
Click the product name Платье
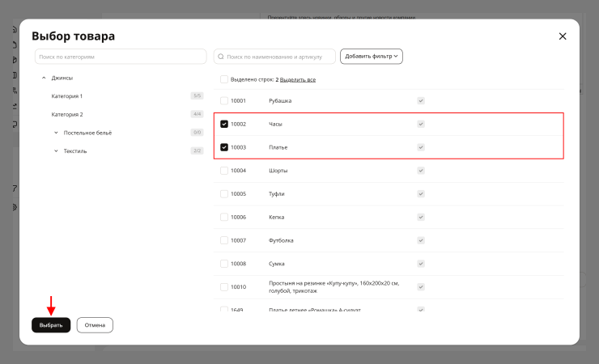tap(278, 147)
